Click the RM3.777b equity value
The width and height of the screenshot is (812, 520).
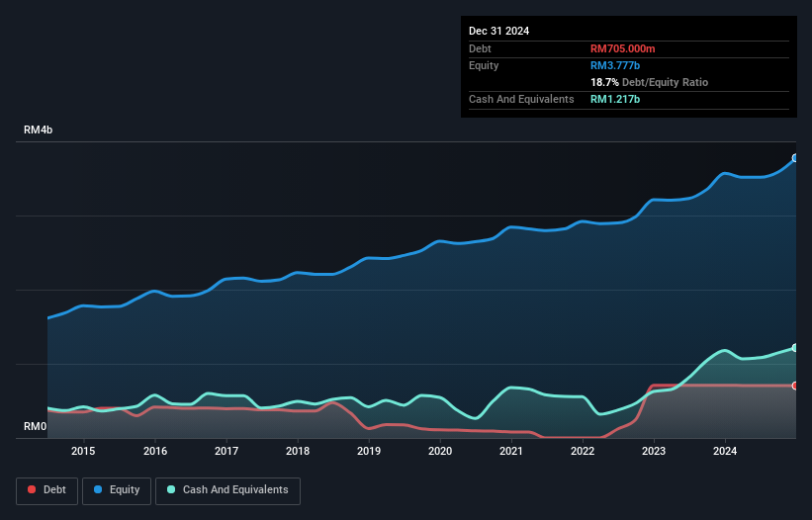(x=615, y=65)
